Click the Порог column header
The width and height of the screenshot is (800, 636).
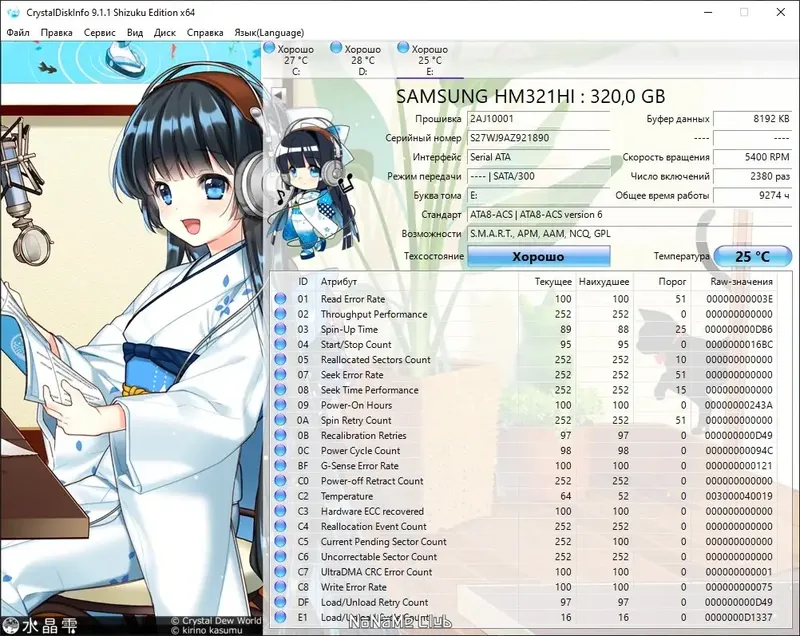click(x=661, y=282)
